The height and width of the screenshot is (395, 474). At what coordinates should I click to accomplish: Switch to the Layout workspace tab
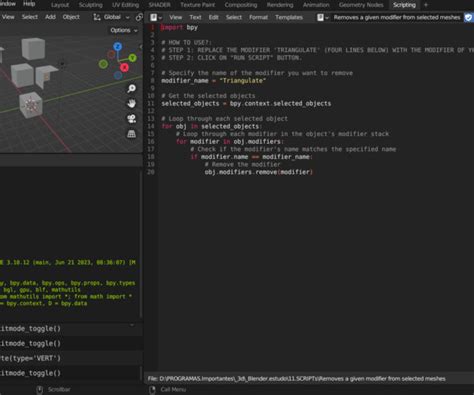pos(60,5)
